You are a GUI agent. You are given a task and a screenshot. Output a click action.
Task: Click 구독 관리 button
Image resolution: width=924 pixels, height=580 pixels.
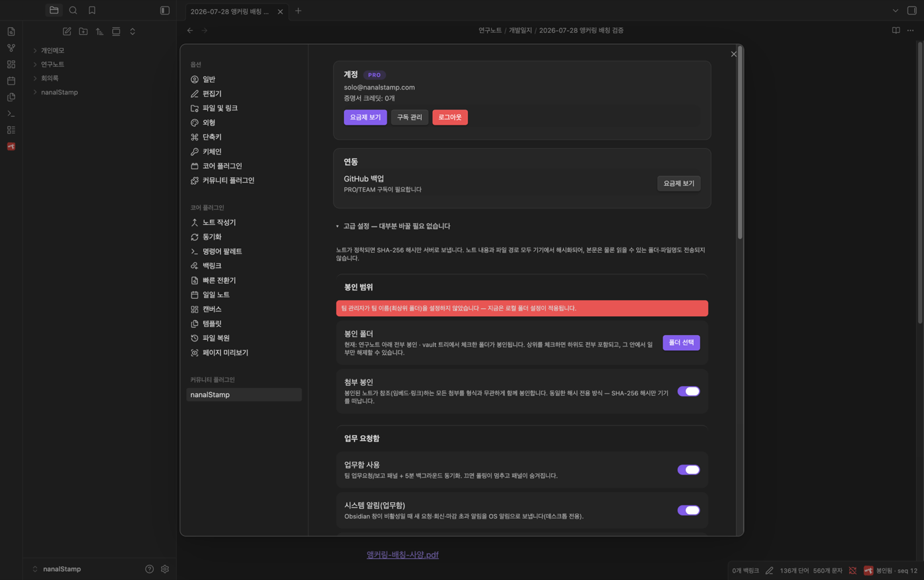(409, 117)
